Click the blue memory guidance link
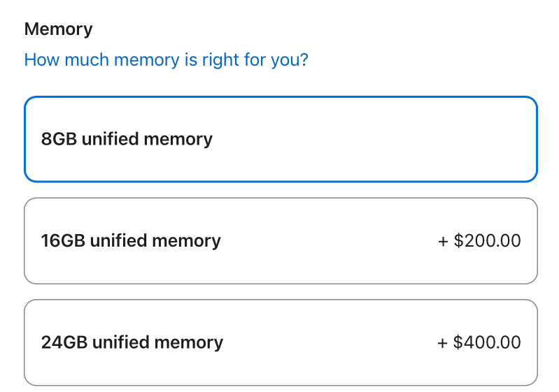Viewport: 559px width, 392px height. (166, 60)
